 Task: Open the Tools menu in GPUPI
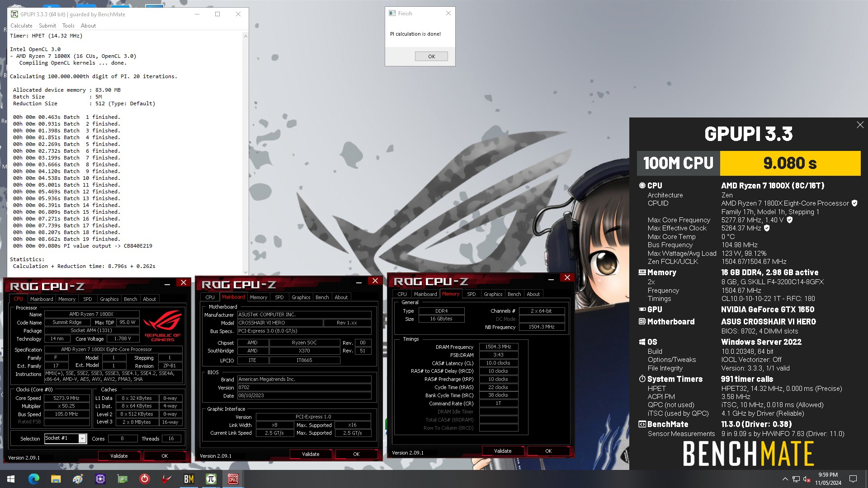[68, 26]
